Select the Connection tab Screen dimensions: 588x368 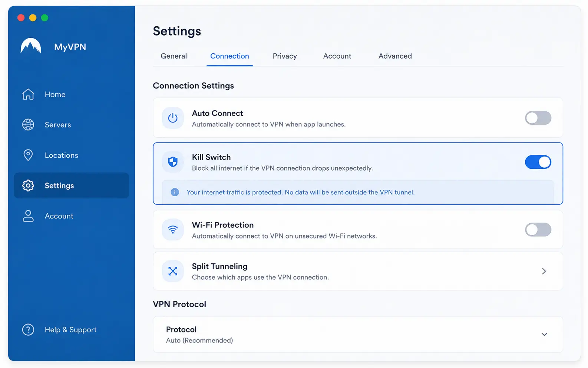tap(229, 56)
